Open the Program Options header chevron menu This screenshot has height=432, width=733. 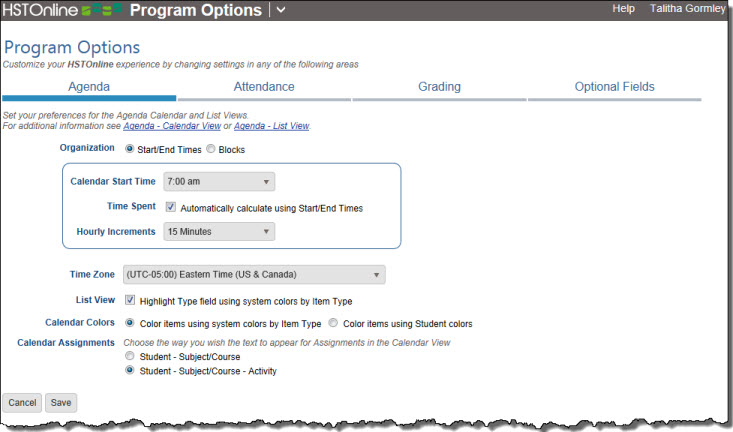(x=280, y=9)
